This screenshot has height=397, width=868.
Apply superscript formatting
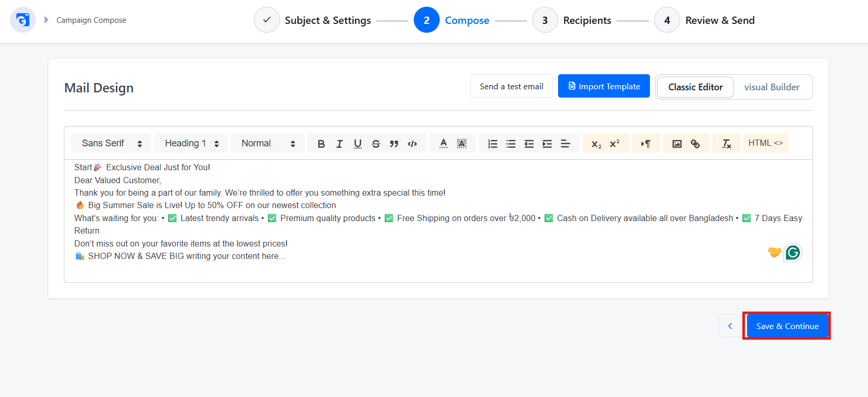(615, 144)
